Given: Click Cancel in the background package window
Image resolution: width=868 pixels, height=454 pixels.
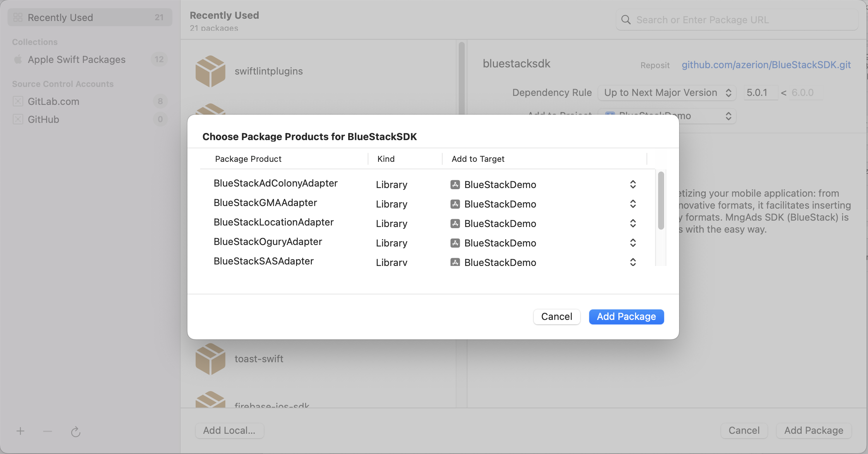Looking at the screenshot, I should (x=744, y=430).
